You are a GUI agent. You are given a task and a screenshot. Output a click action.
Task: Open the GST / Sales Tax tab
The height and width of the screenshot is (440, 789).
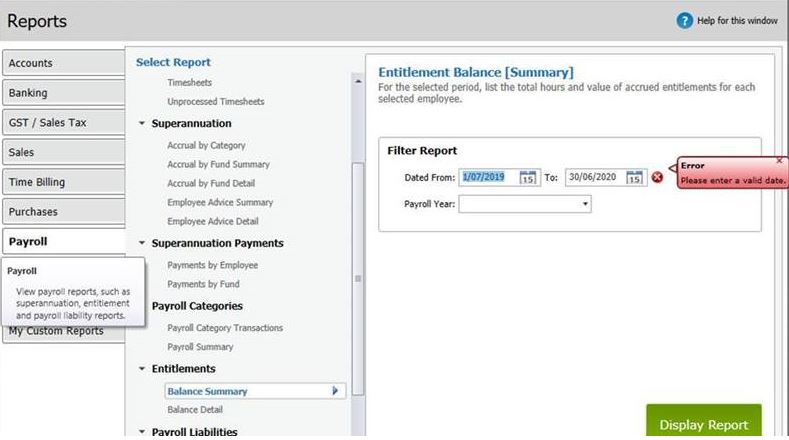click(x=62, y=123)
